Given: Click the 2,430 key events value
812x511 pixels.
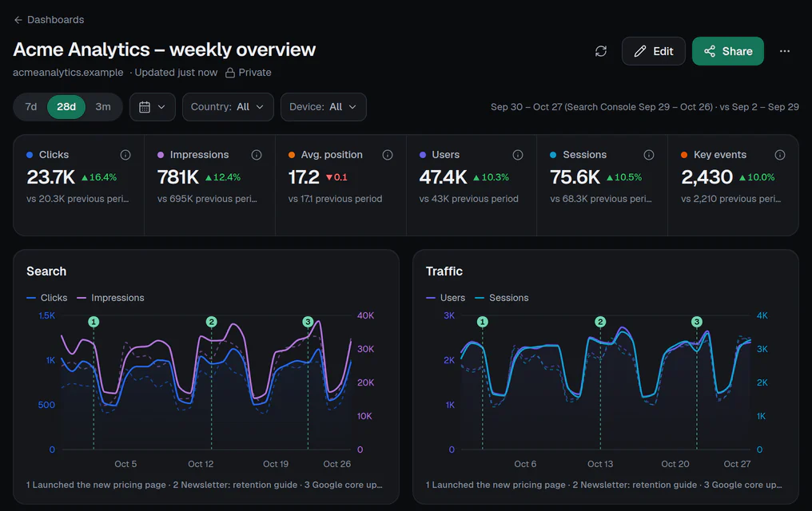Looking at the screenshot, I should point(707,177).
